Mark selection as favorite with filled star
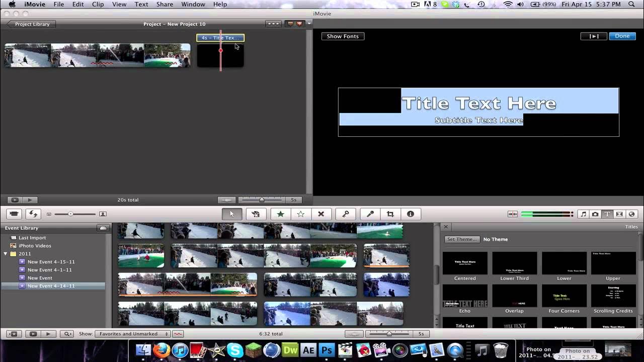 281,214
